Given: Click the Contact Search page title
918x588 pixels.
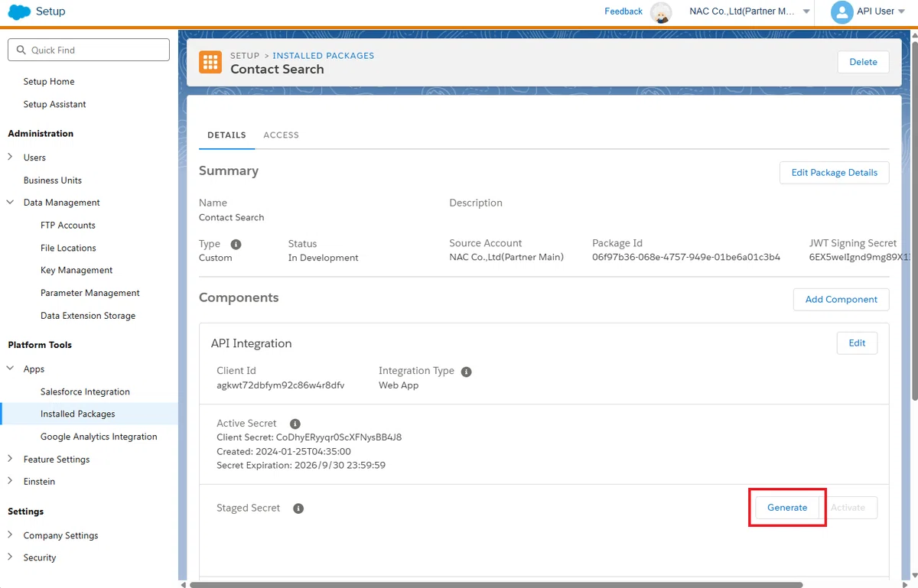Looking at the screenshot, I should (x=277, y=70).
